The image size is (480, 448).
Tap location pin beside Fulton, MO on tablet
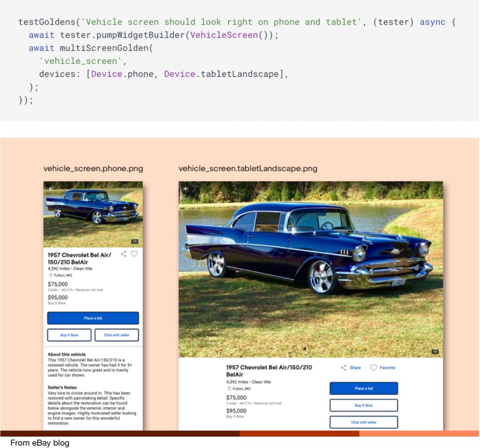tap(229, 388)
